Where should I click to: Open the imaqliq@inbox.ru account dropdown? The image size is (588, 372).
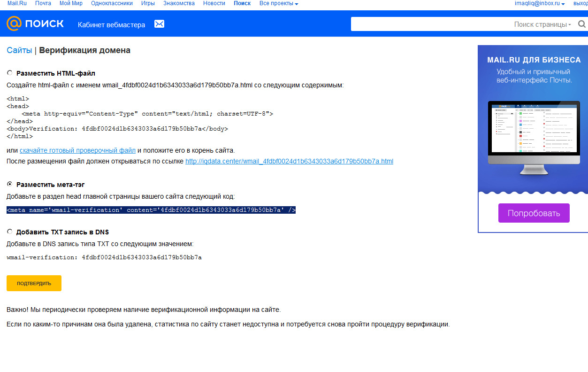click(540, 3)
